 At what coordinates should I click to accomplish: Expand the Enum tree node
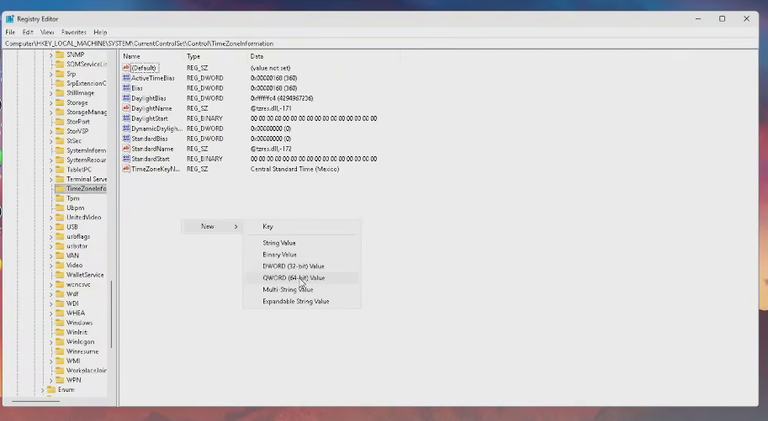[43, 390]
